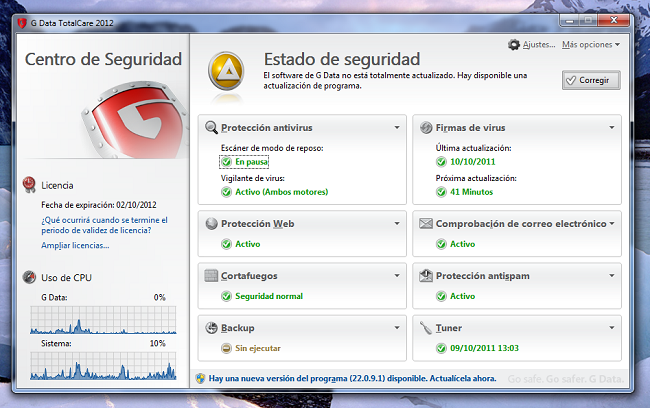The image size is (650, 408).
Task: Click the Licencia red seal icon
Action: click(29, 185)
